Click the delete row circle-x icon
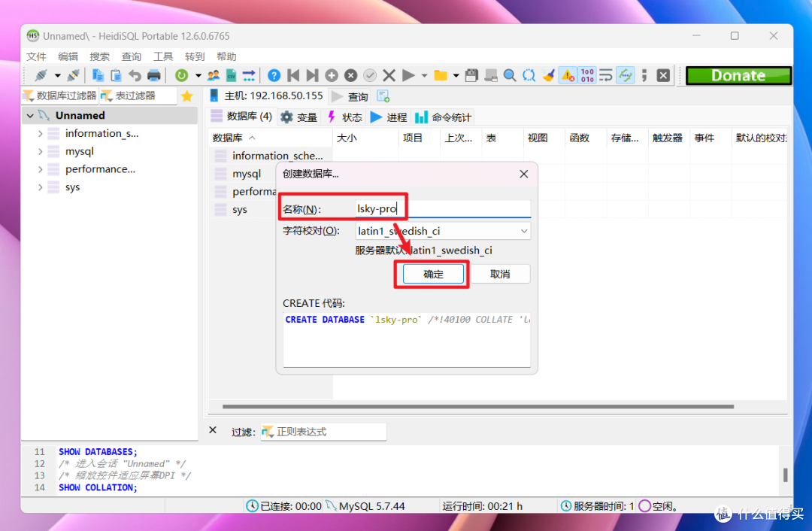Screen dimensions: 812x531 (x=350, y=76)
